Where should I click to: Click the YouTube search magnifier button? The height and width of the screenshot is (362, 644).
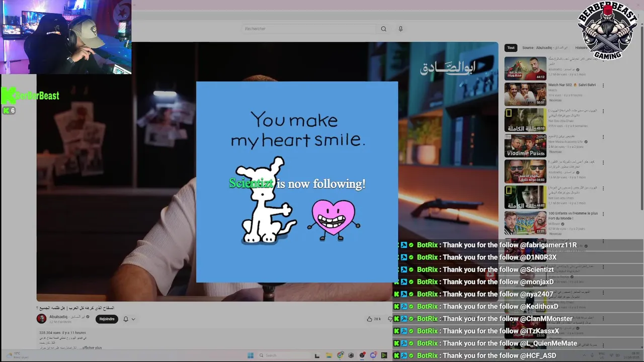coord(383,29)
